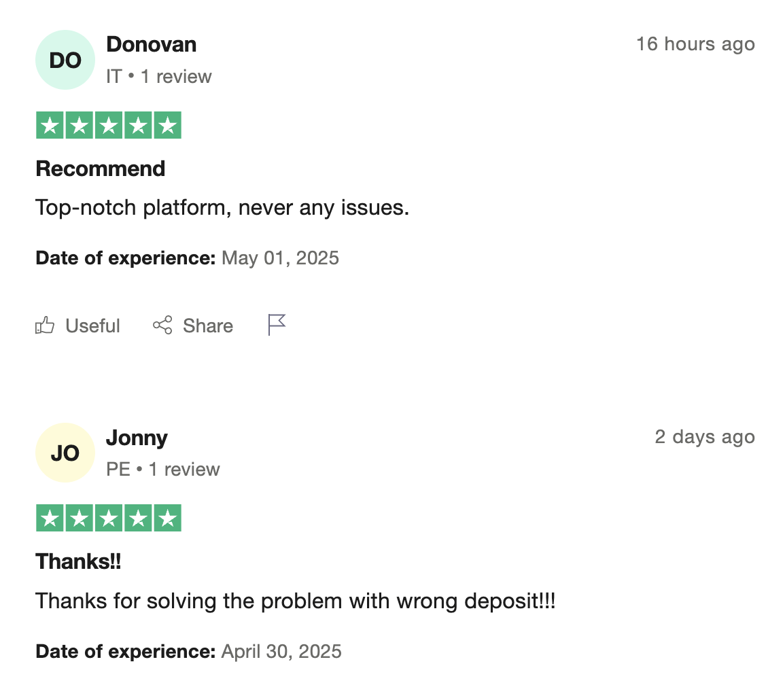The height and width of the screenshot is (700, 783).
Task: Click the yellow JO avatar circle
Action: point(65,453)
